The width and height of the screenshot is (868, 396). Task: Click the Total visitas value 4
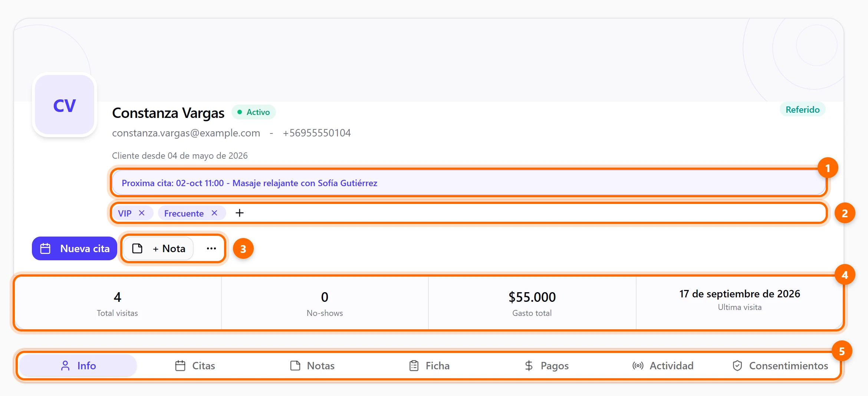coord(117,297)
